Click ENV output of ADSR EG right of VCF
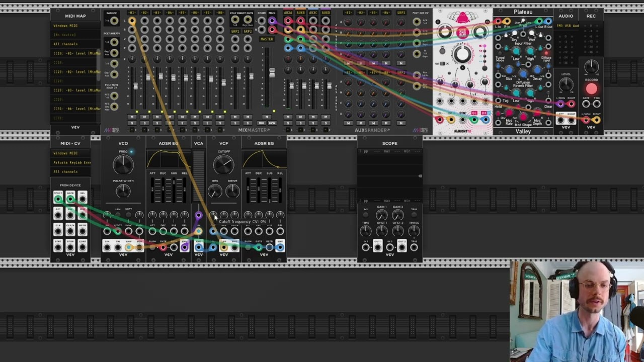 click(x=280, y=247)
